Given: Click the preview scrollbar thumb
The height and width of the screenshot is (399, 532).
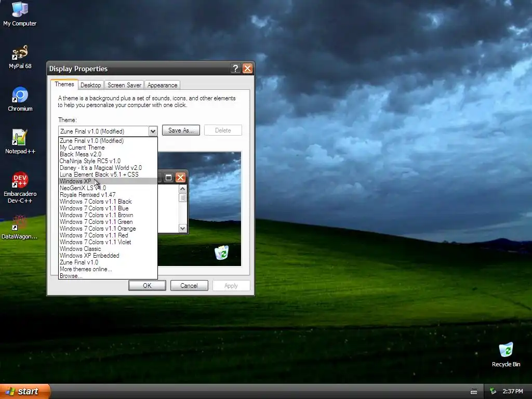Looking at the screenshot, I should click(x=182, y=197).
